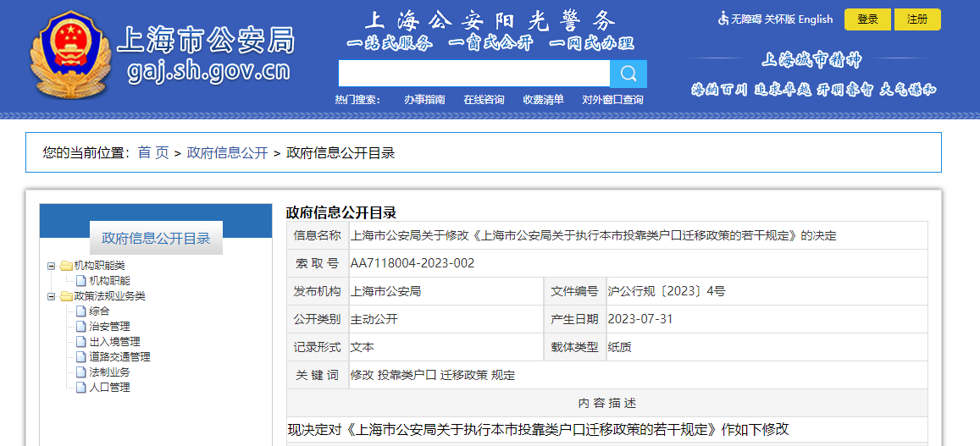Click hot search 在线咨询
This screenshot has width=980, height=446.
pos(484,99)
